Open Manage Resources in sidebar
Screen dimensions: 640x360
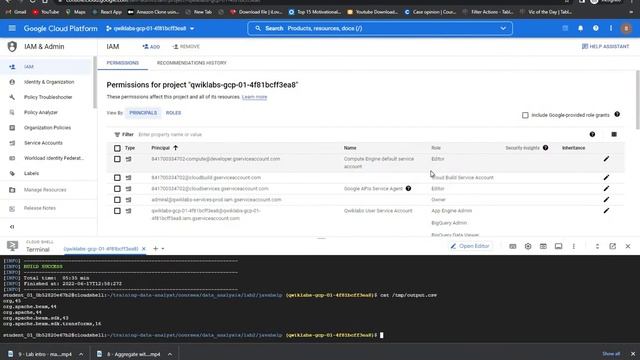point(46,190)
